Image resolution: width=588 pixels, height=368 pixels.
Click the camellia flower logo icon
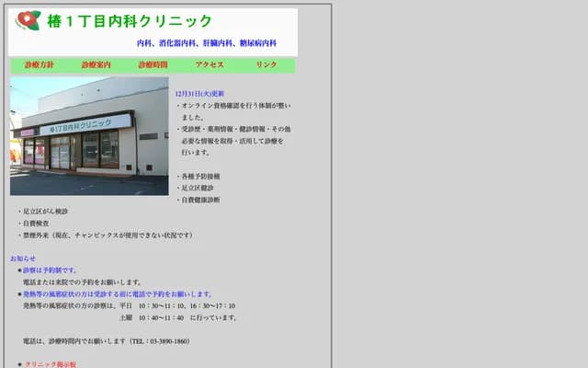28,20
